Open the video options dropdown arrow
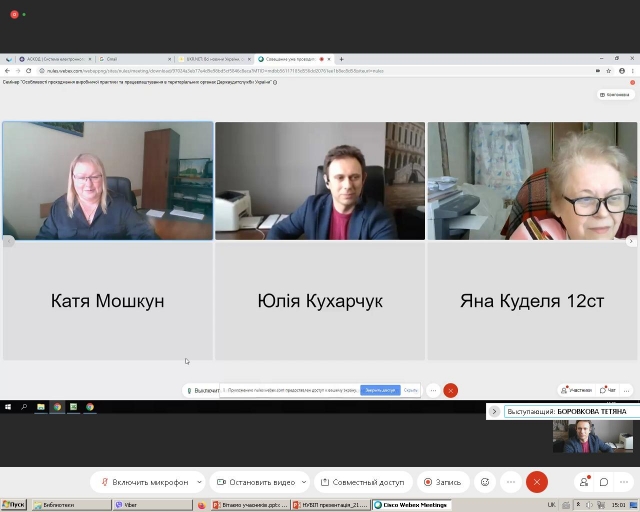640x512 pixels. coord(302,482)
